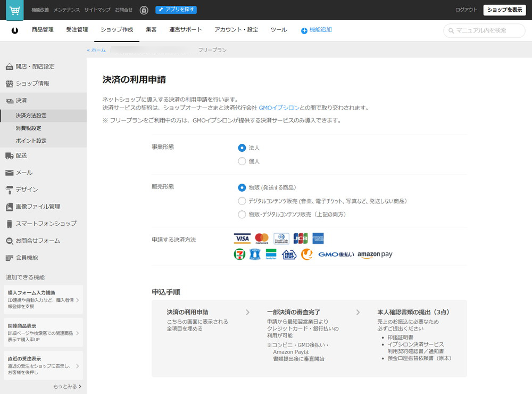Viewport: 532px width, 394px height.
Task: Click メンテナンス top link
Action: (66, 10)
